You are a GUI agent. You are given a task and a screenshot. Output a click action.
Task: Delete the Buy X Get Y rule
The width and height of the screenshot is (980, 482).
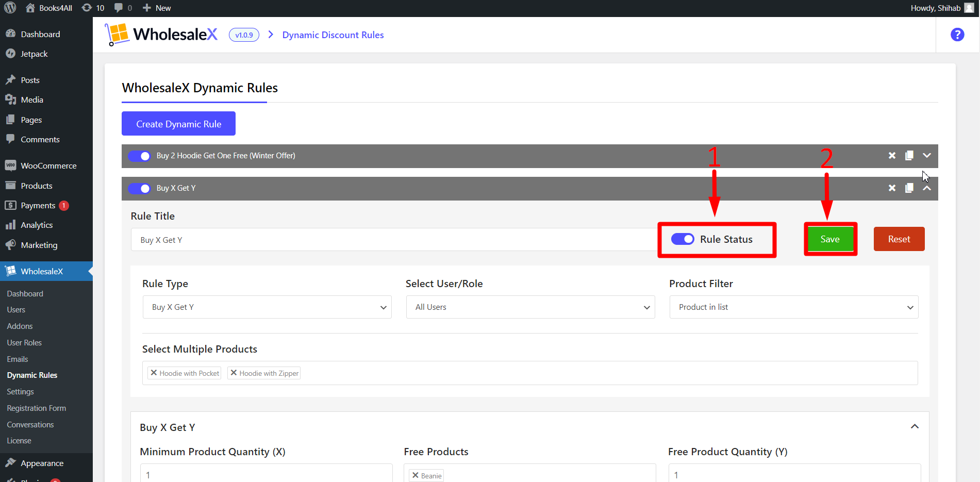pos(892,188)
